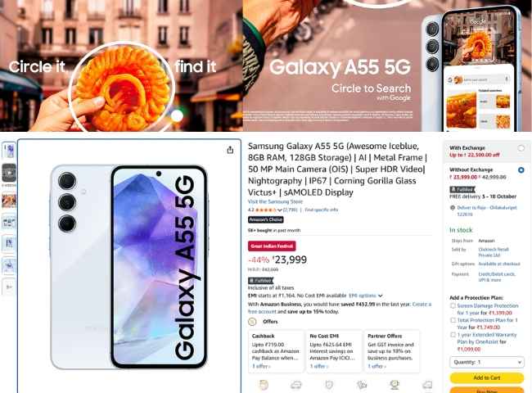532x393 pixels.
Task: Select the first product image thumbnail
Action: click(x=9, y=151)
